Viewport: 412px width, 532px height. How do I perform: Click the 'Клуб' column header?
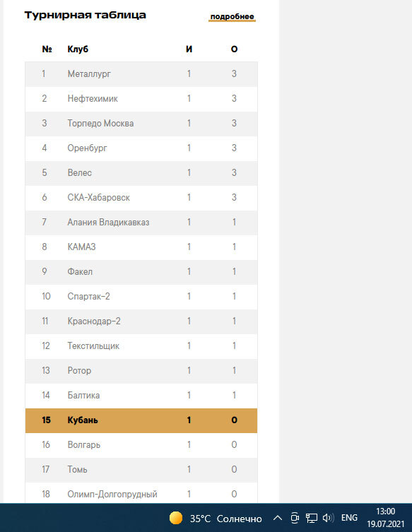point(78,49)
